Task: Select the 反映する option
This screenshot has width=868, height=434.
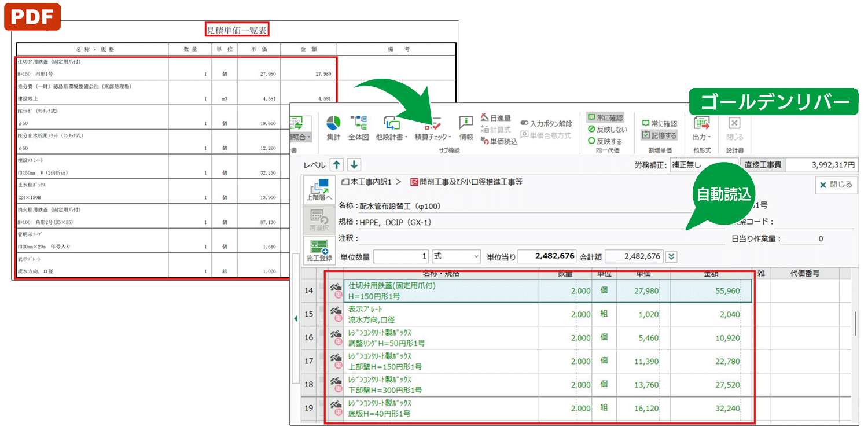Action: tap(605, 141)
